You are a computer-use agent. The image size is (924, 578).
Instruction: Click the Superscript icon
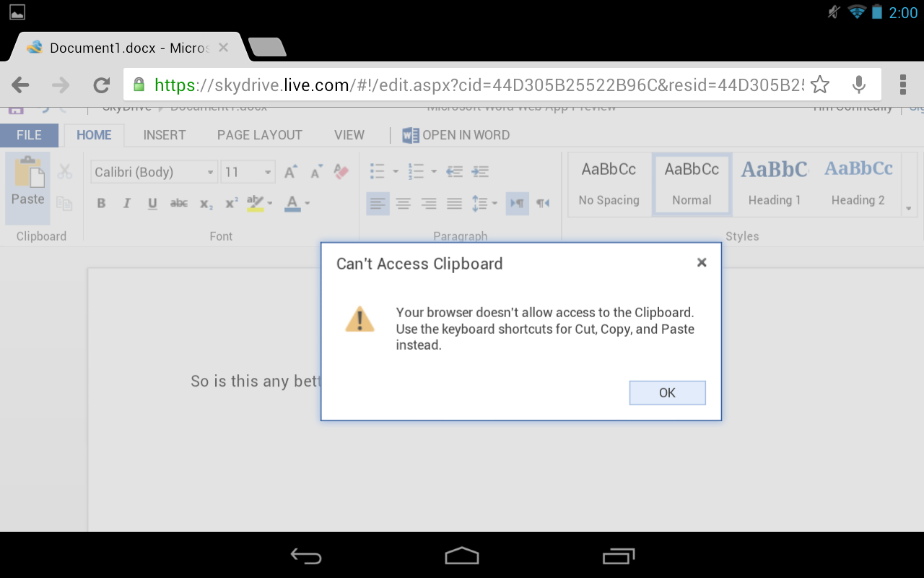click(x=230, y=203)
